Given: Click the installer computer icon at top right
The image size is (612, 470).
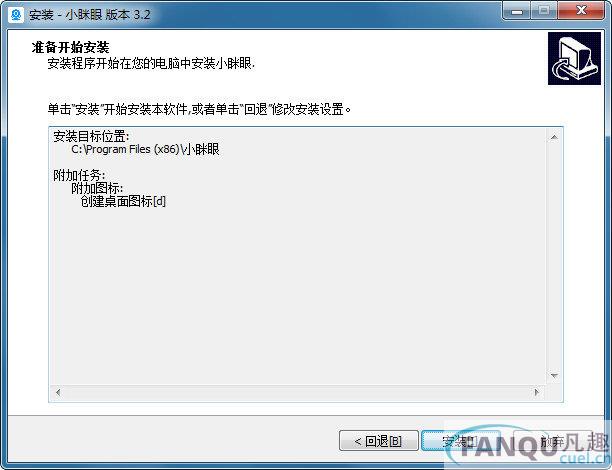Looking at the screenshot, I should 574,59.
